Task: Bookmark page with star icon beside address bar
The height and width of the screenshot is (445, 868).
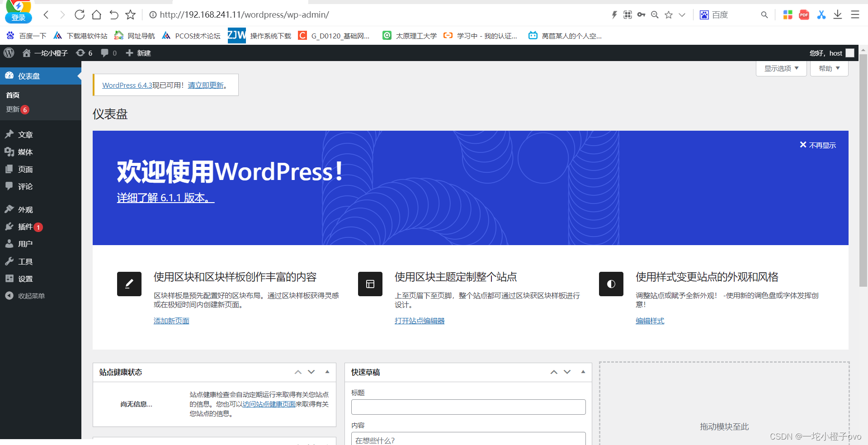Action: point(131,15)
